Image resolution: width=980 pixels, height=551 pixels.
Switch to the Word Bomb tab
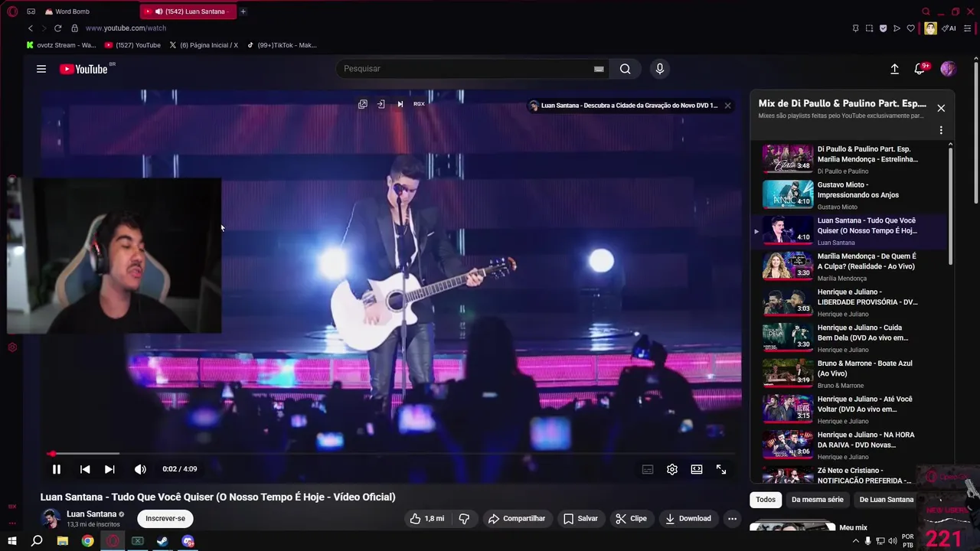[x=73, y=11]
